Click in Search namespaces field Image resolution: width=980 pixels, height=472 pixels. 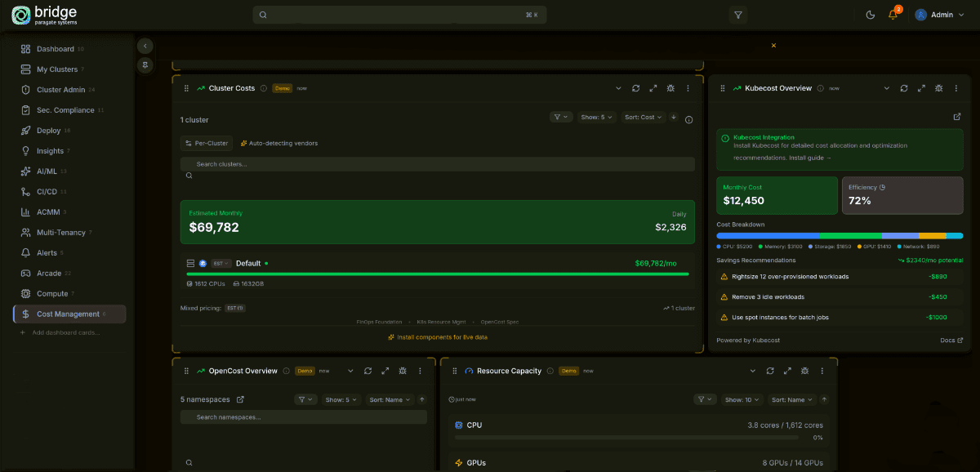click(x=304, y=417)
